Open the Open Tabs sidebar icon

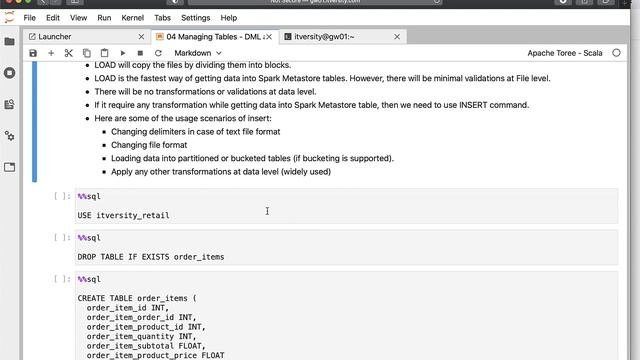9,167
